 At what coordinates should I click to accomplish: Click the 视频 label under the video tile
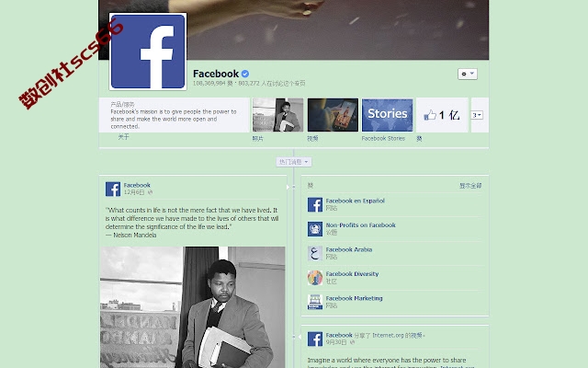coord(312,139)
